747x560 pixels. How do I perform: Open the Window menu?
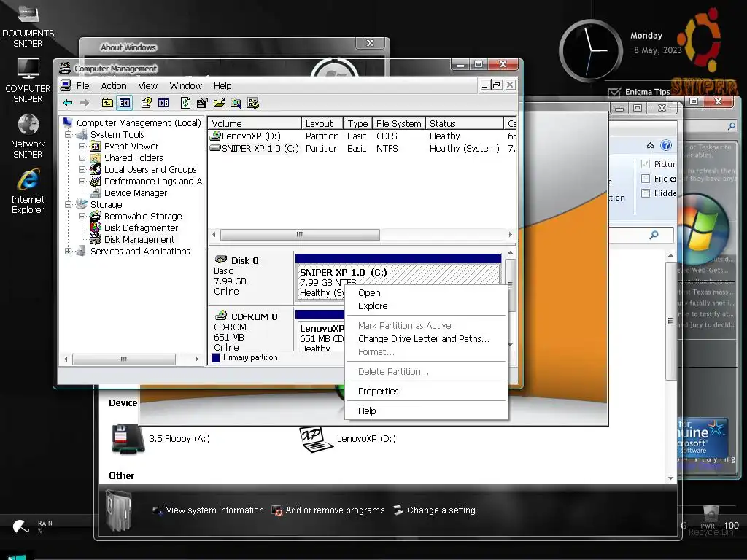click(186, 86)
